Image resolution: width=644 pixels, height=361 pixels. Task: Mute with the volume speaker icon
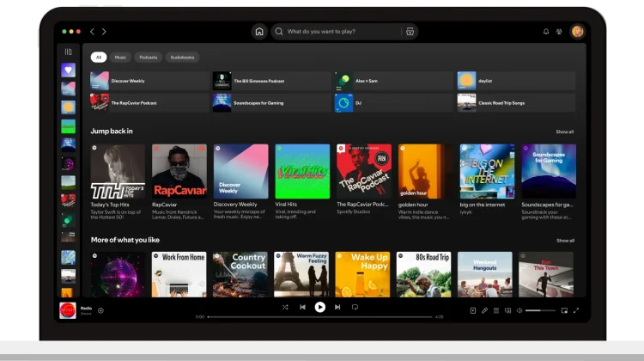coord(519,310)
